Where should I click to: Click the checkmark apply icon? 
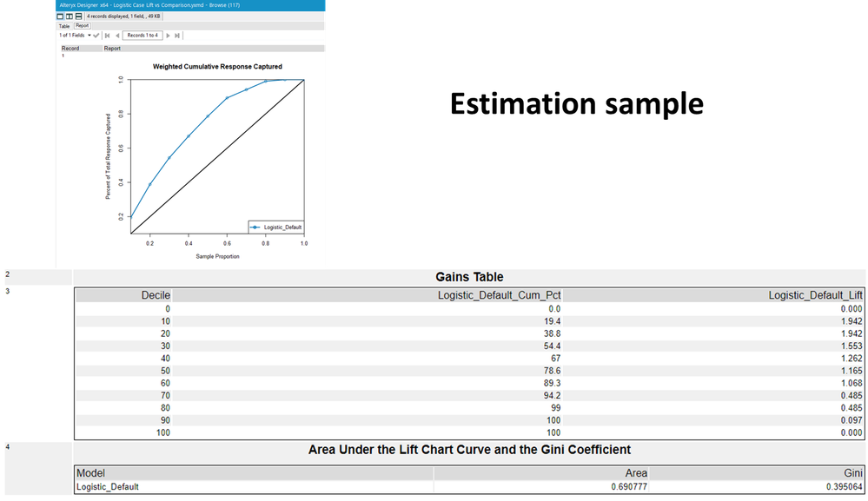point(96,36)
